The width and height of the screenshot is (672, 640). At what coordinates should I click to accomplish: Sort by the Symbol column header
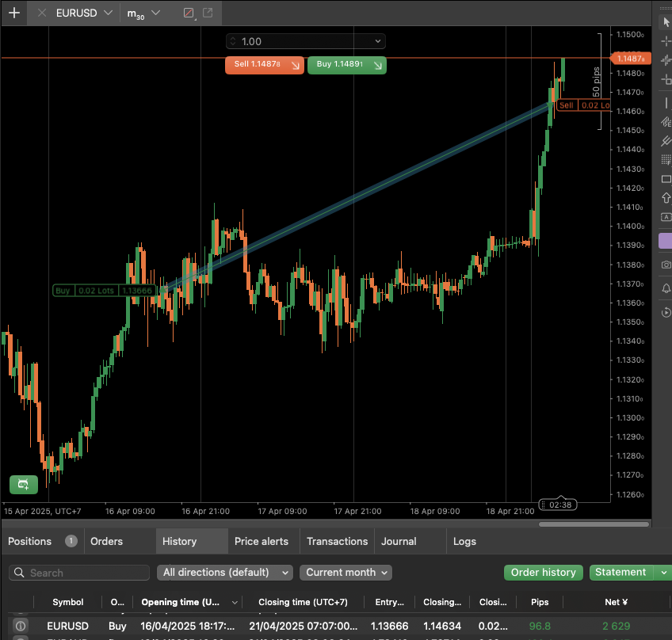(x=67, y=602)
